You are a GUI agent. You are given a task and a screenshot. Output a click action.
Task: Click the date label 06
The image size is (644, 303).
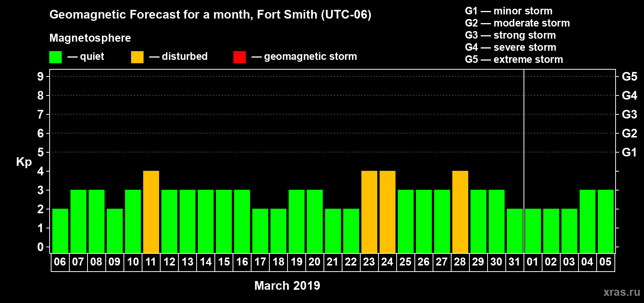tap(60, 262)
